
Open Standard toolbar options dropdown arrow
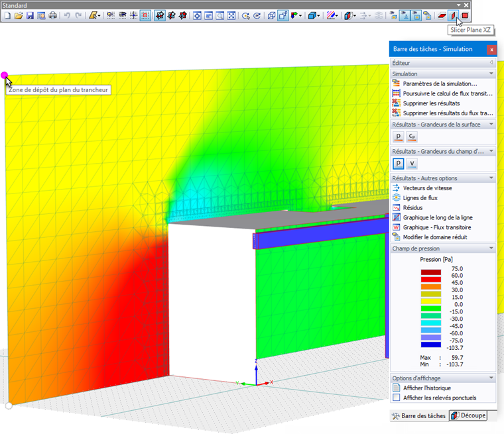point(459,5)
